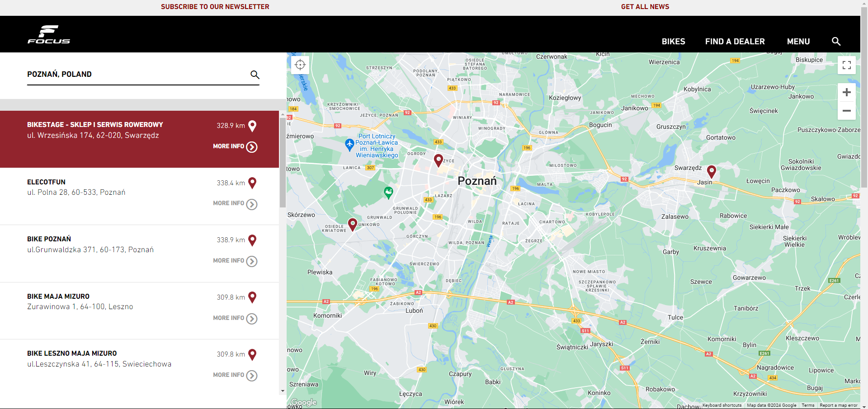Select the dealer marker near Junikowo on map

(353, 224)
